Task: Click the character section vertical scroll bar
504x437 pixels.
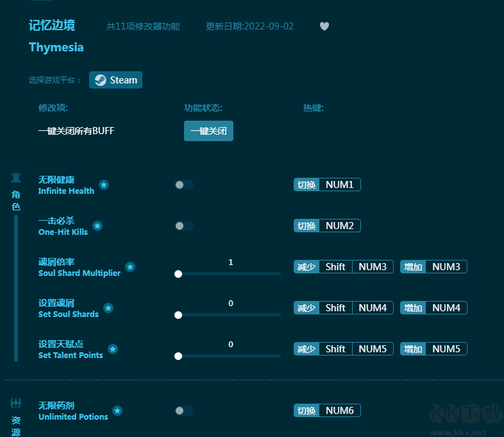Action: [x=16, y=288]
